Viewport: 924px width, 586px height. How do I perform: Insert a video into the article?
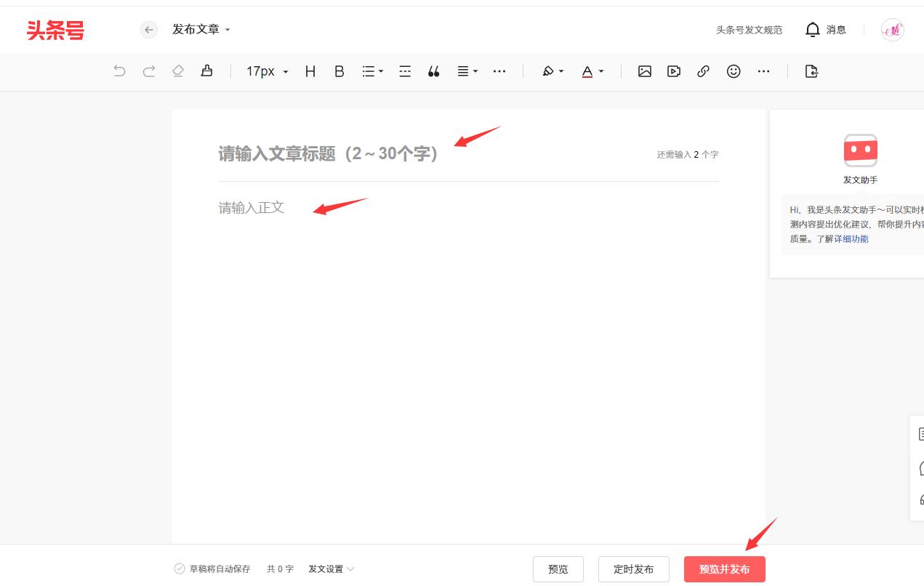click(674, 71)
